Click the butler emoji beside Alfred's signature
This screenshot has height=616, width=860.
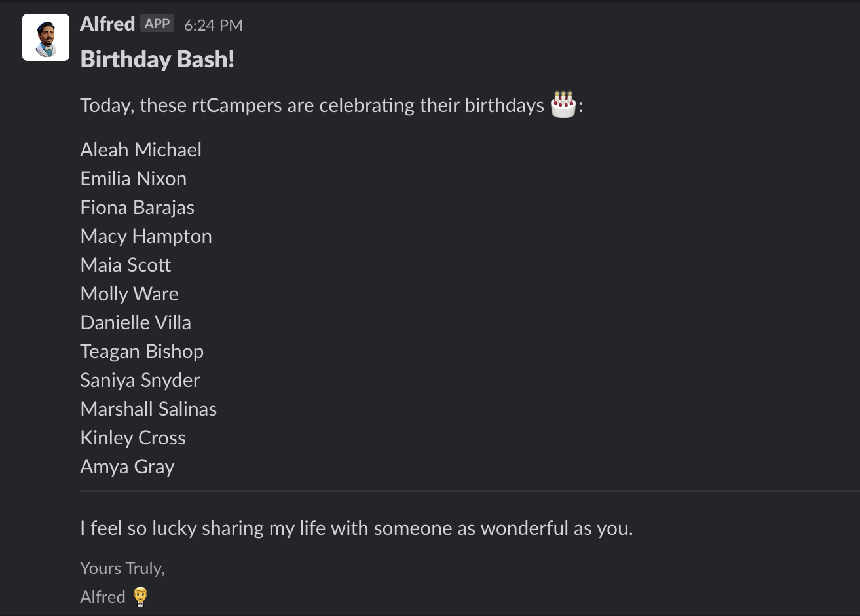point(140,597)
